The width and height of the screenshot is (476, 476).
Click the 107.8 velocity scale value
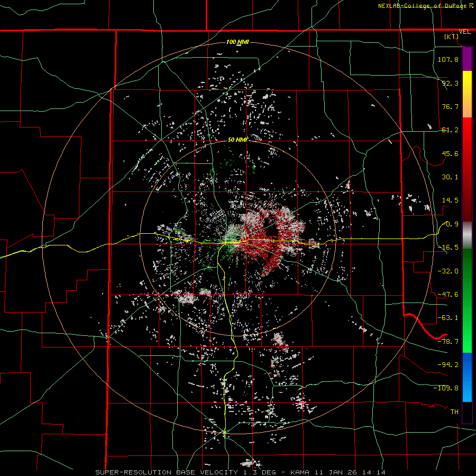[448, 59]
